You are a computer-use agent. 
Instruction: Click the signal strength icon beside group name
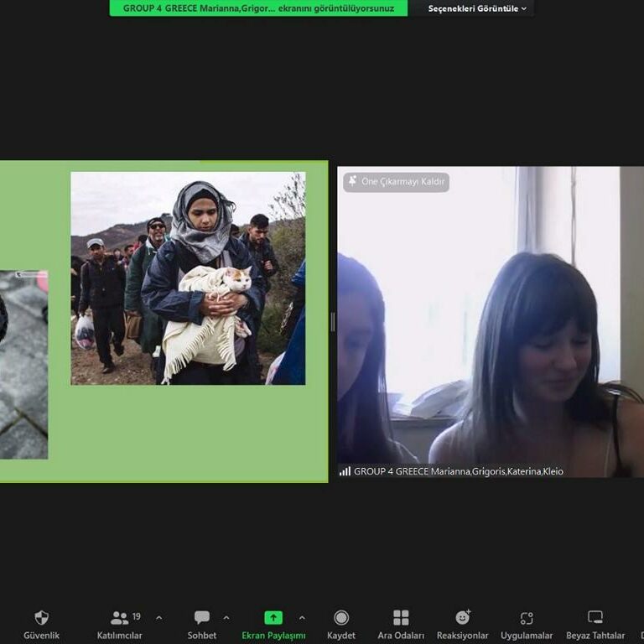tap(345, 471)
